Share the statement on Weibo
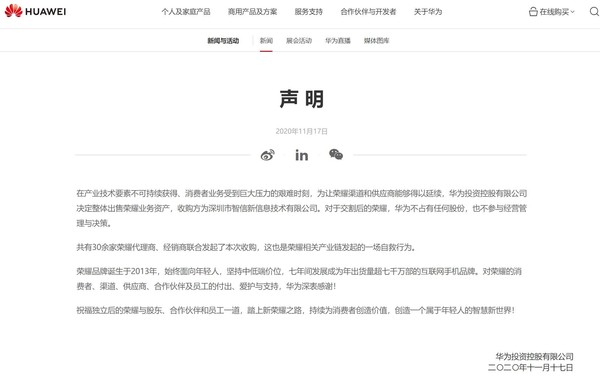 click(x=267, y=155)
